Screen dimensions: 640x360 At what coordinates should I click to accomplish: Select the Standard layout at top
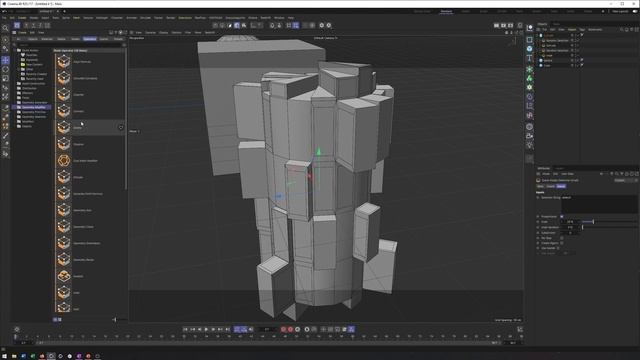tap(446, 11)
